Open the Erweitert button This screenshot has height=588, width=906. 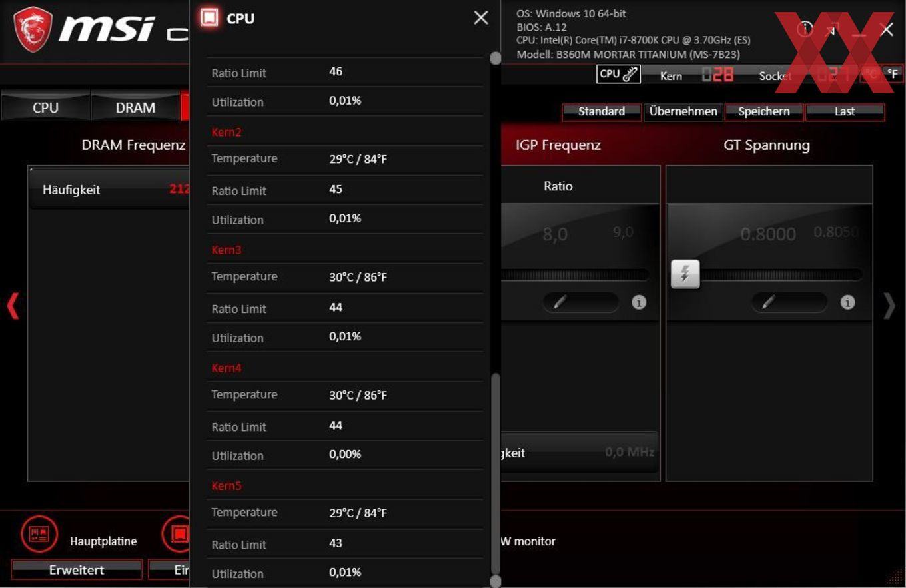click(x=77, y=570)
